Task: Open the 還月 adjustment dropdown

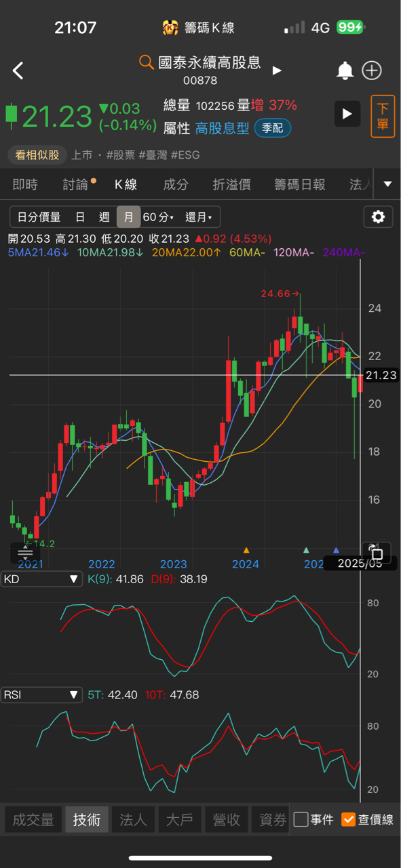Action: click(x=199, y=217)
